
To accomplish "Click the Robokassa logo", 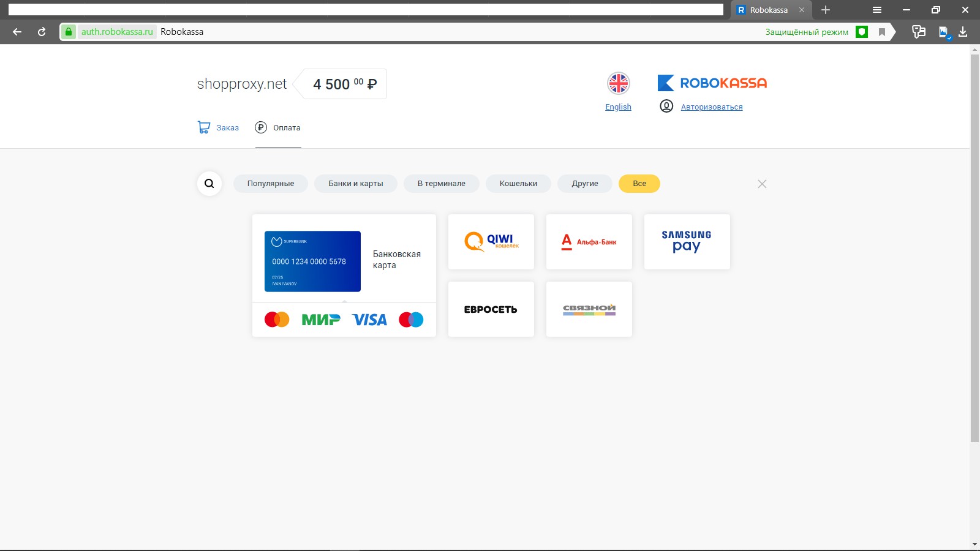I will pyautogui.click(x=712, y=83).
